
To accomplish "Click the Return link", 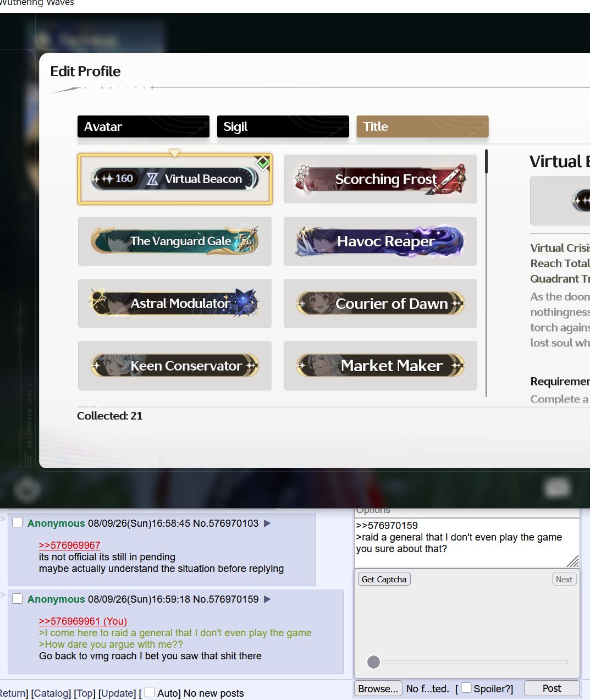I will 12,693.
